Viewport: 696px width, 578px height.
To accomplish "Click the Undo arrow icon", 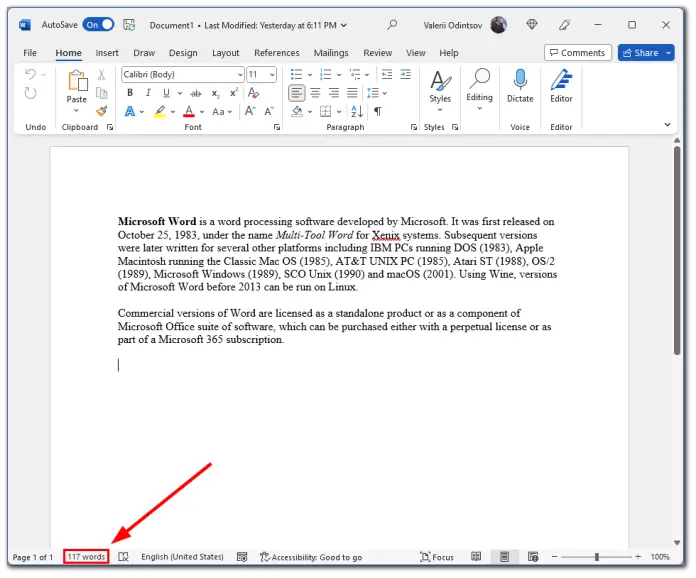I will point(30,74).
